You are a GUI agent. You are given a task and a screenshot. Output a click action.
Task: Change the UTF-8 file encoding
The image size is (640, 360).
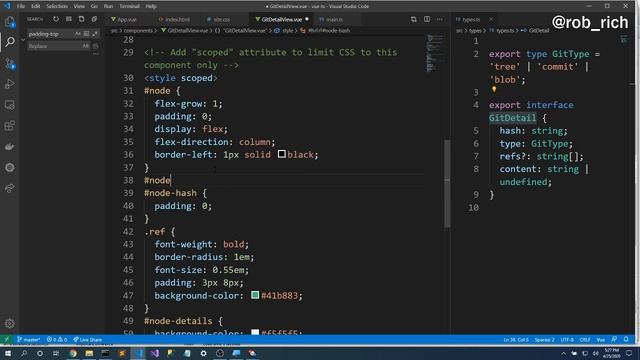coord(567,340)
